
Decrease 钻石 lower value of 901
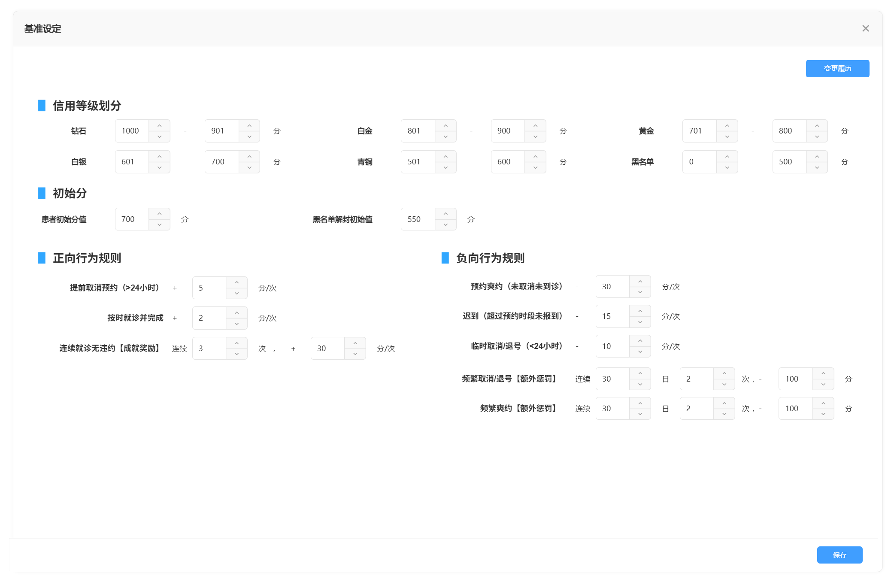249,136
